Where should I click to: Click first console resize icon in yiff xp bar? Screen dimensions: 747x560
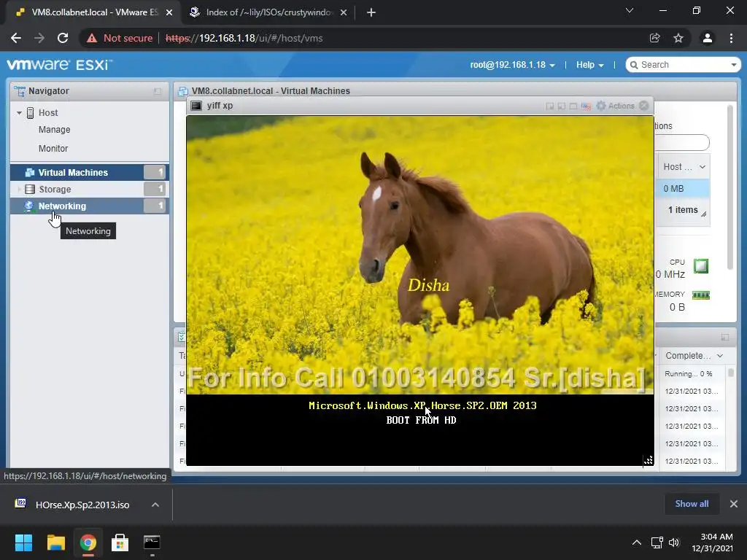click(x=550, y=106)
